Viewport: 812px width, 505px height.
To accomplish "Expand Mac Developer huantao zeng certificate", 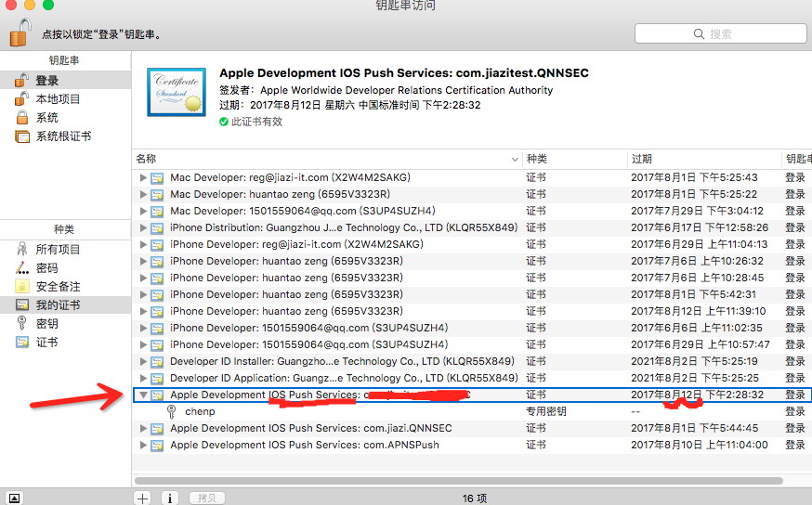I will [143, 194].
